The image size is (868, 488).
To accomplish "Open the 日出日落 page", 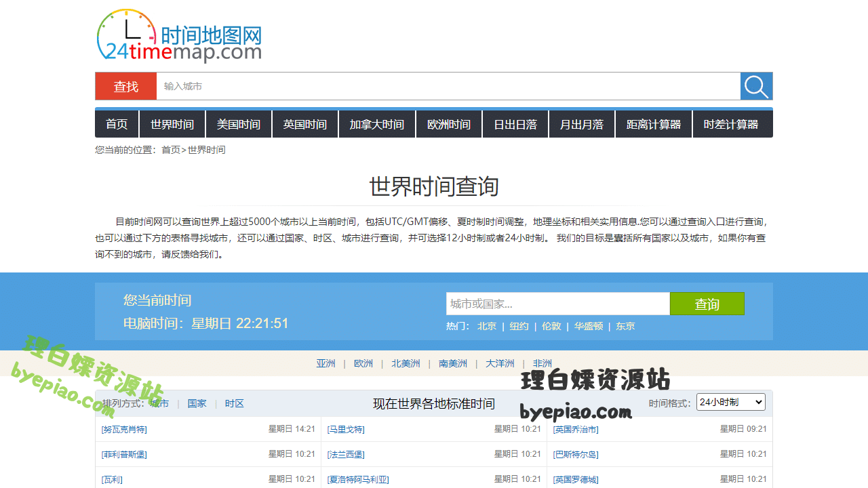I will click(515, 123).
